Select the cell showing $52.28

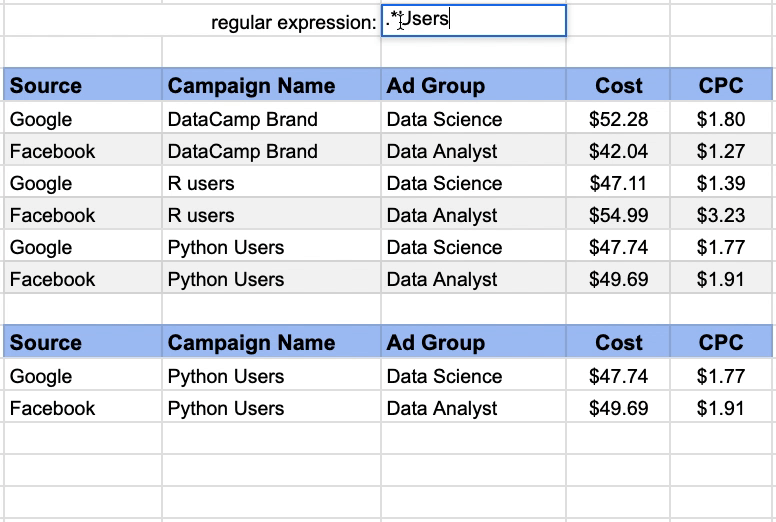(x=618, y=119)
